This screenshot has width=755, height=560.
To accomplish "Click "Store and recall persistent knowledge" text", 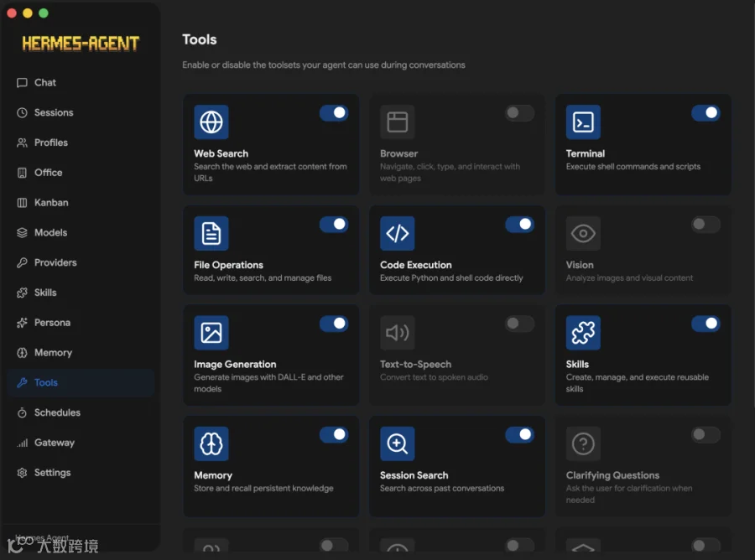I will click(x=263, y=488).
